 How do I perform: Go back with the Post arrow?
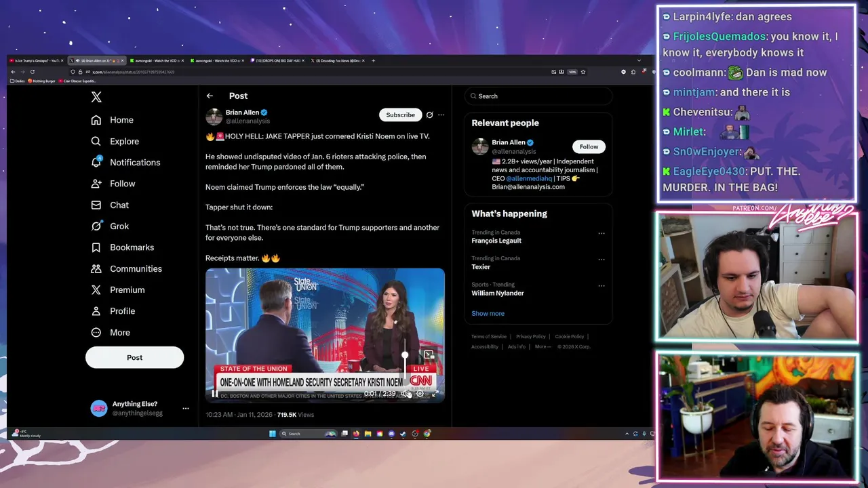pos(210,96)
